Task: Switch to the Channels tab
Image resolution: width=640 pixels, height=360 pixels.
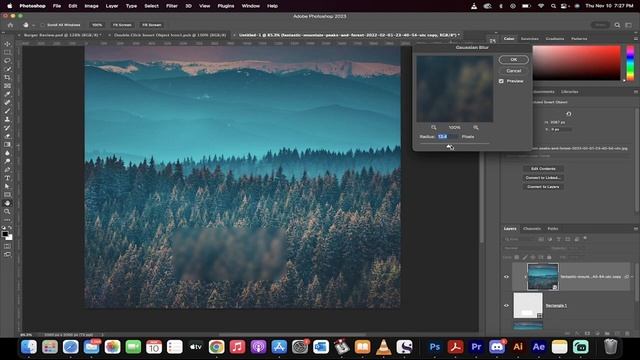Action: 532,229
